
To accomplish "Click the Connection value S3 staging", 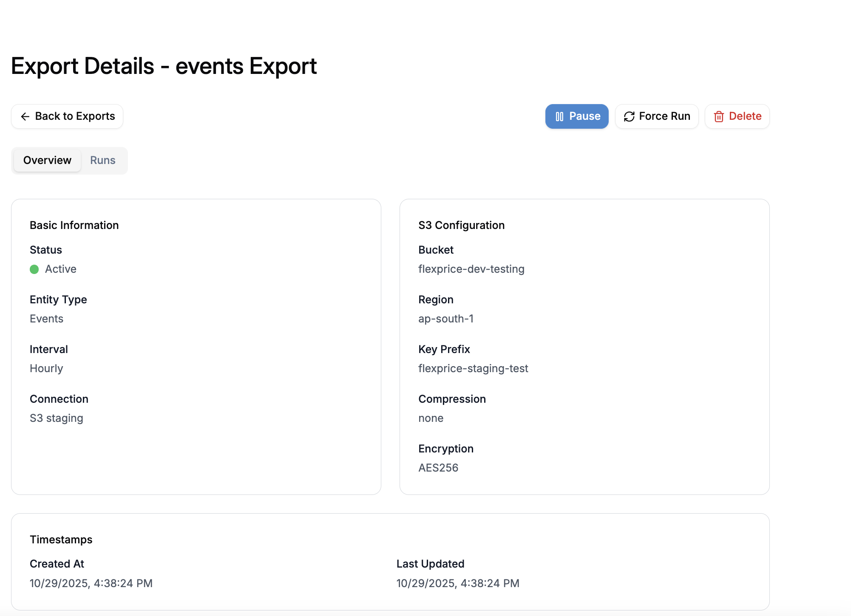I will click(56, 418).
